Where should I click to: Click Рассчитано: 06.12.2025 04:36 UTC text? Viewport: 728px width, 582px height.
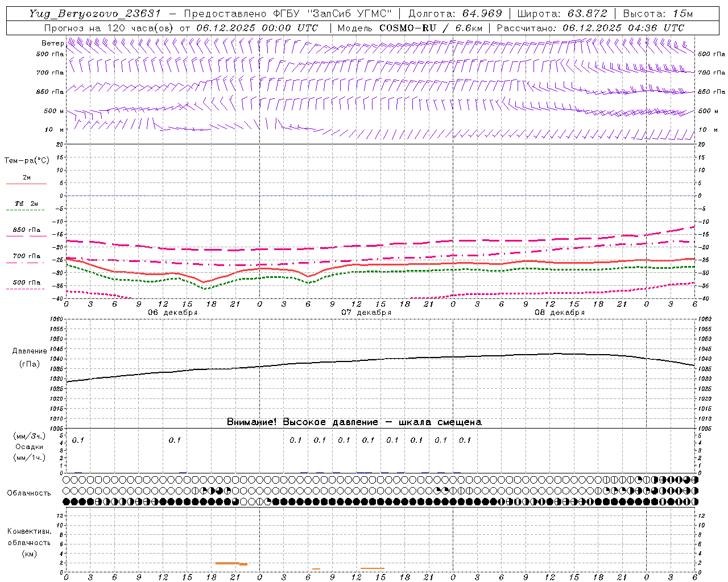click(x=590, y=28)
